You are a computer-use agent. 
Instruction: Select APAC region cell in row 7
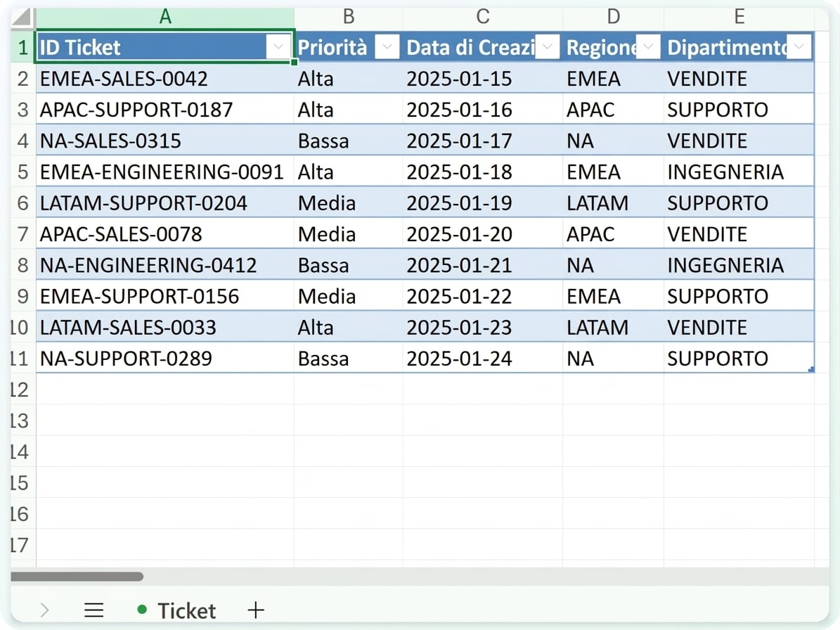click(614, 234)
